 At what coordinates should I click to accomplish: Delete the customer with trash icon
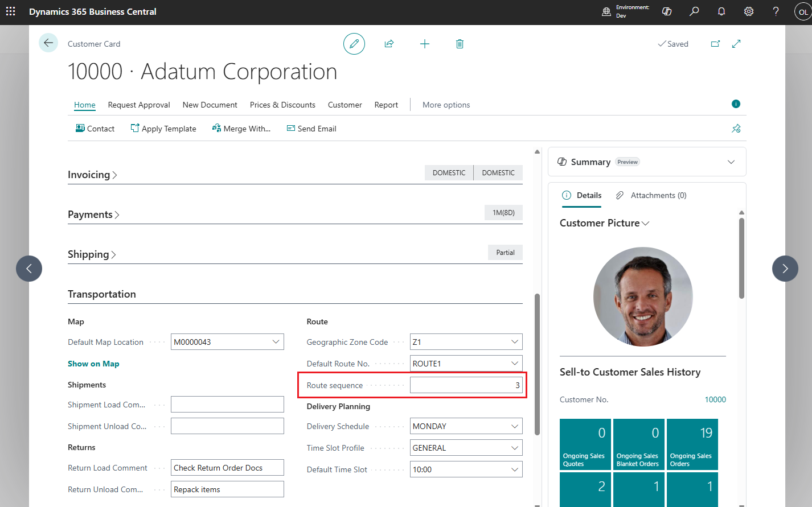point(460,44)
